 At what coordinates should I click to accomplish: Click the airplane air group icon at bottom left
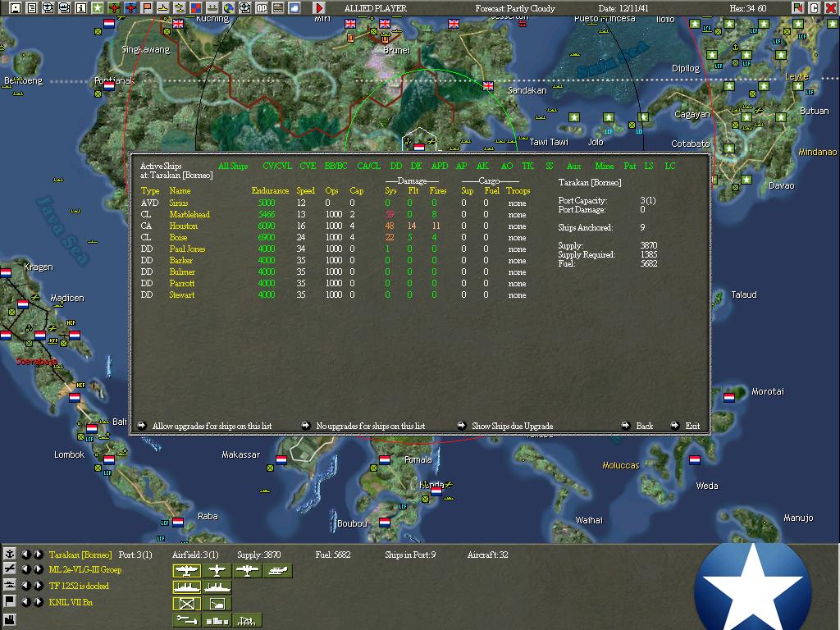[9, 569]
